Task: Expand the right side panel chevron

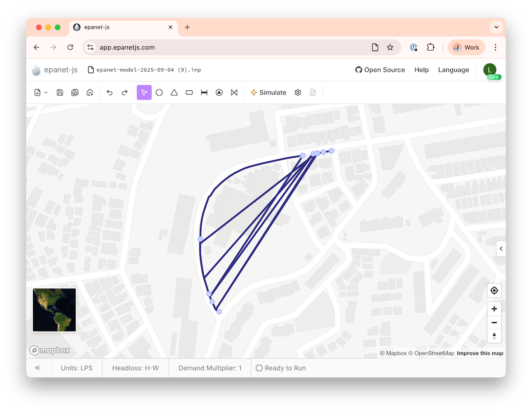Action: (501, 249)
